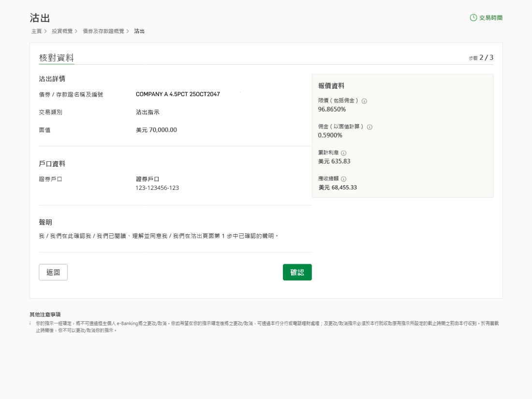
Task: Click the clock icon beside 交易時間
Action: [x=473, y=18]
